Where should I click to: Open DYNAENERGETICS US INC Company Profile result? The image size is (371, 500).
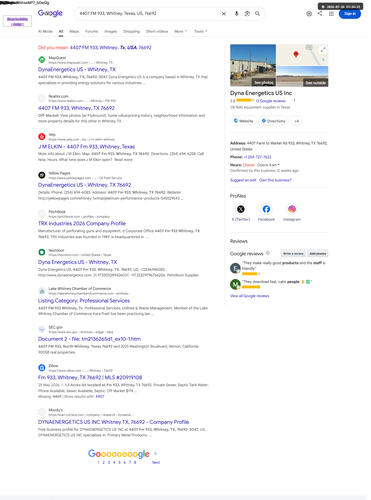pyautogui.click(x=113, y=422)
